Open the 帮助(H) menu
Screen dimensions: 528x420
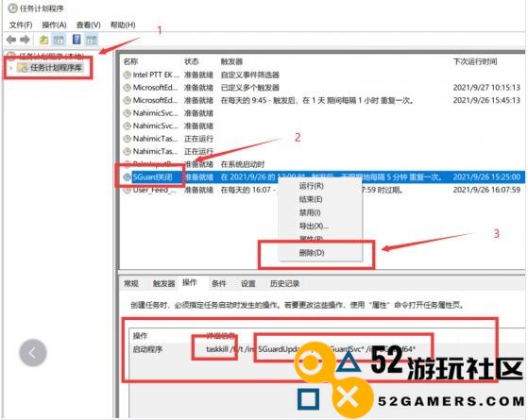click(123, 25)
